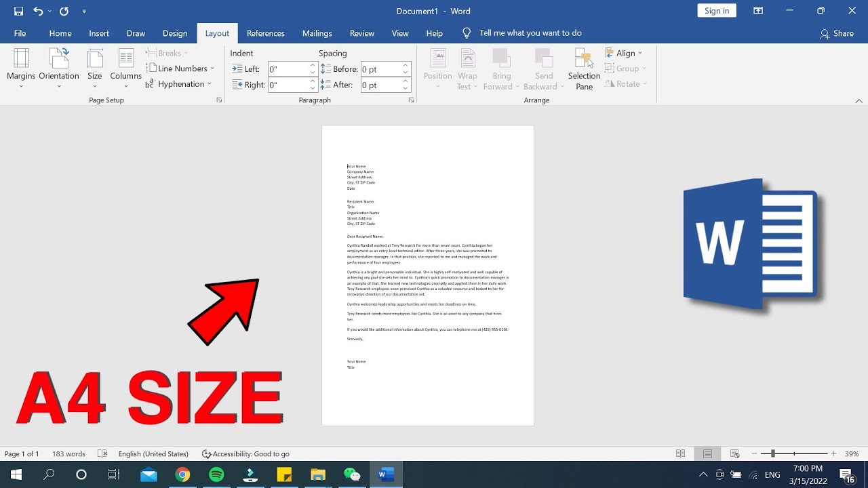Image resolution: width=868 pixels, height=488 pixels.
Task: Click the 39% zoom level
Action: point(852,454)
